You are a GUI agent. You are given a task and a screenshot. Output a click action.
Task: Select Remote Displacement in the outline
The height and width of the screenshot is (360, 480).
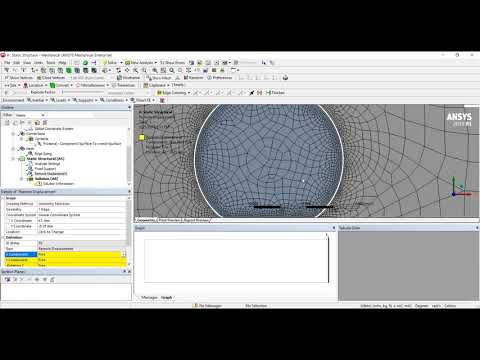pyautogui.click(x=51, y=174)
